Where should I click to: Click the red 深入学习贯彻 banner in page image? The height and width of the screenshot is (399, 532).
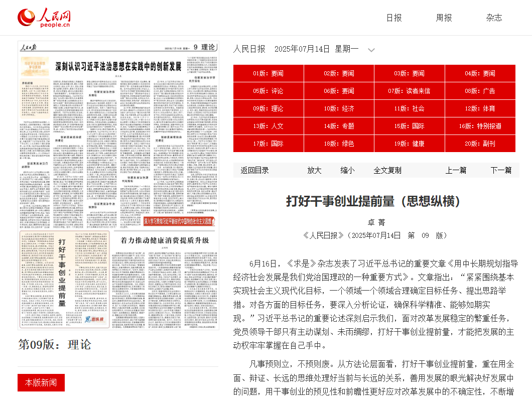coord(179,221)
